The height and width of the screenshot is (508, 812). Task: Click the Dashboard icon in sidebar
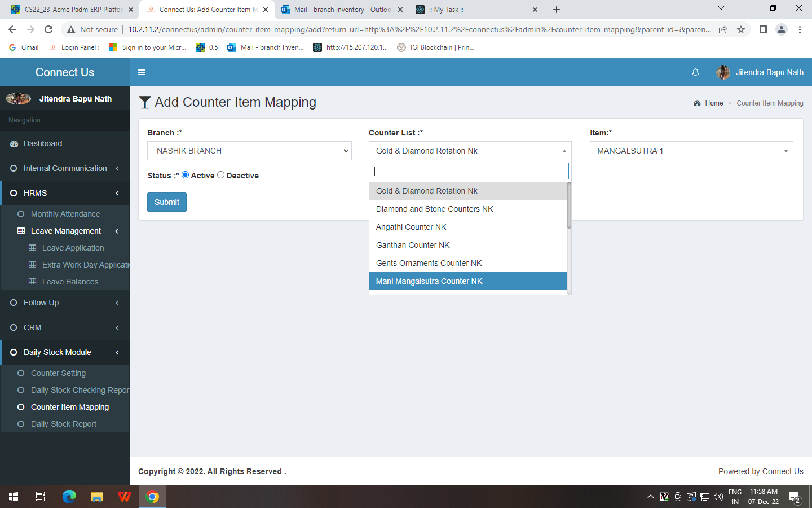[14, 143]
